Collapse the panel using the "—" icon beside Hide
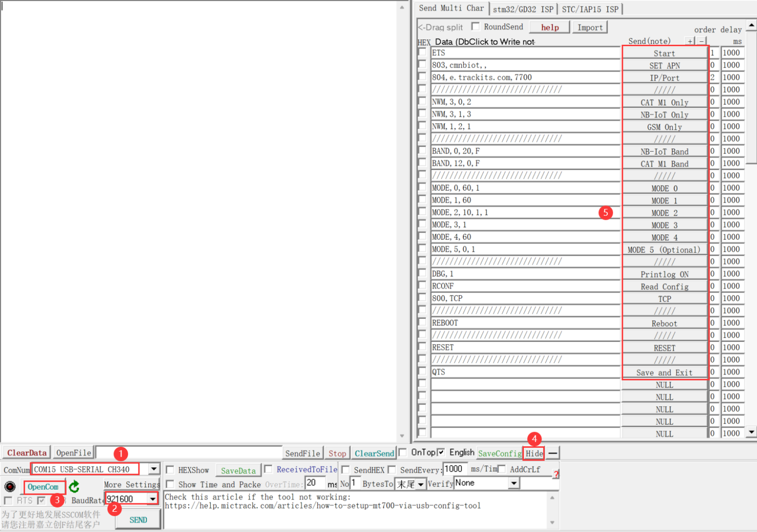Image resolution: width=757 pixels, height=532 pixels. point(552,453)
